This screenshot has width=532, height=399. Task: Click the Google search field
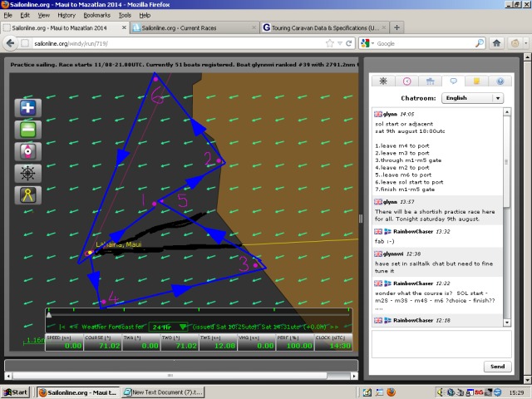(x=425, y=43)
